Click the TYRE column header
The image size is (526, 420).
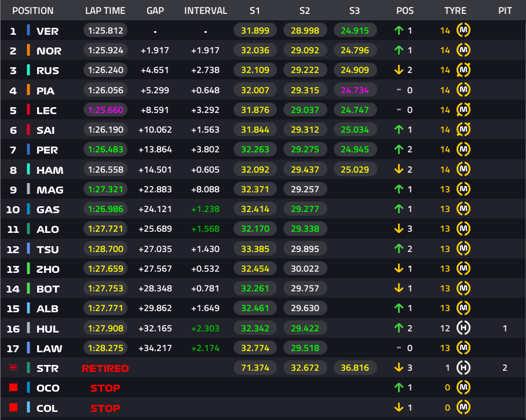(455, 11)
